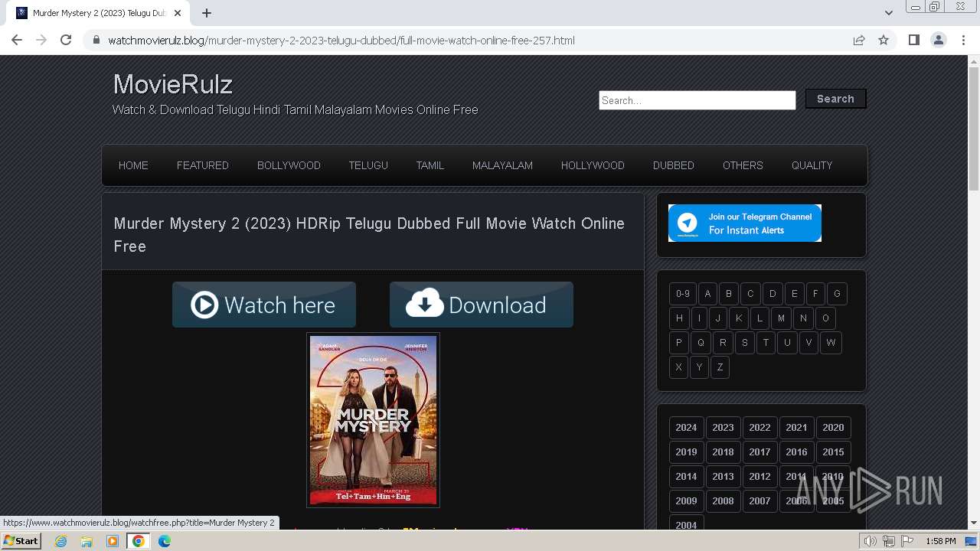Image resolution: width=980 pixels, height=551 pixels.
Task: View site information lock icon
Action: 96,41
